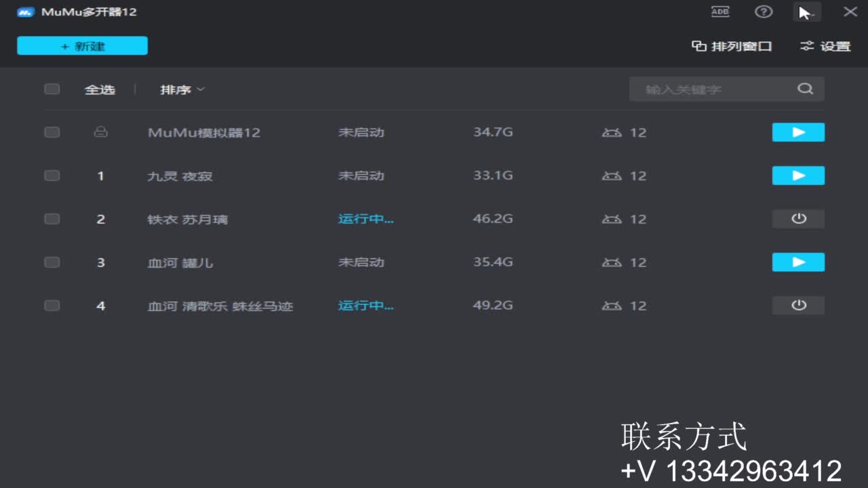Viewport: 868px width, 488px height.
Task: Check the checkbox for 血河 清歌乐 蛛丝马迹
Action: [x=52, y=306]
